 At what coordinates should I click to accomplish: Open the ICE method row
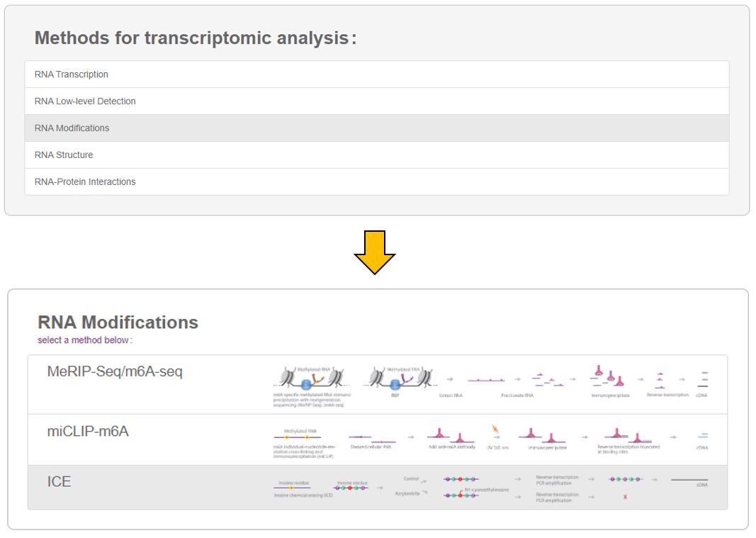tap(60, 482)
